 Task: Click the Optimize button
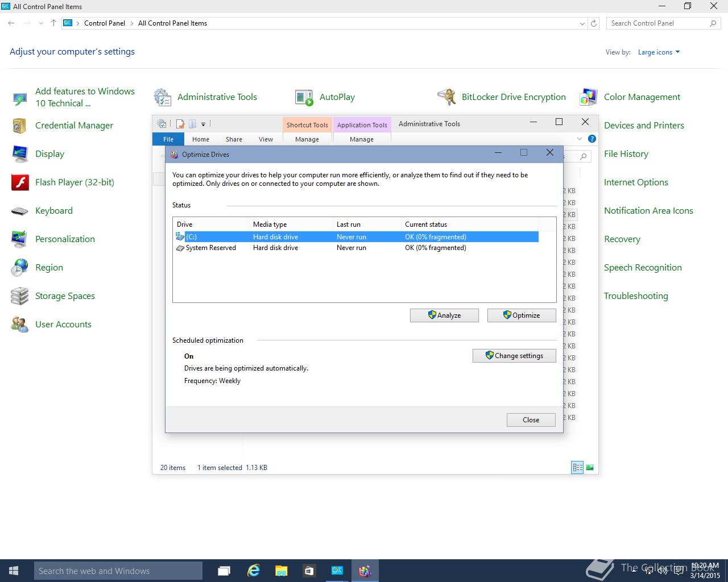[x=522, y=315]
